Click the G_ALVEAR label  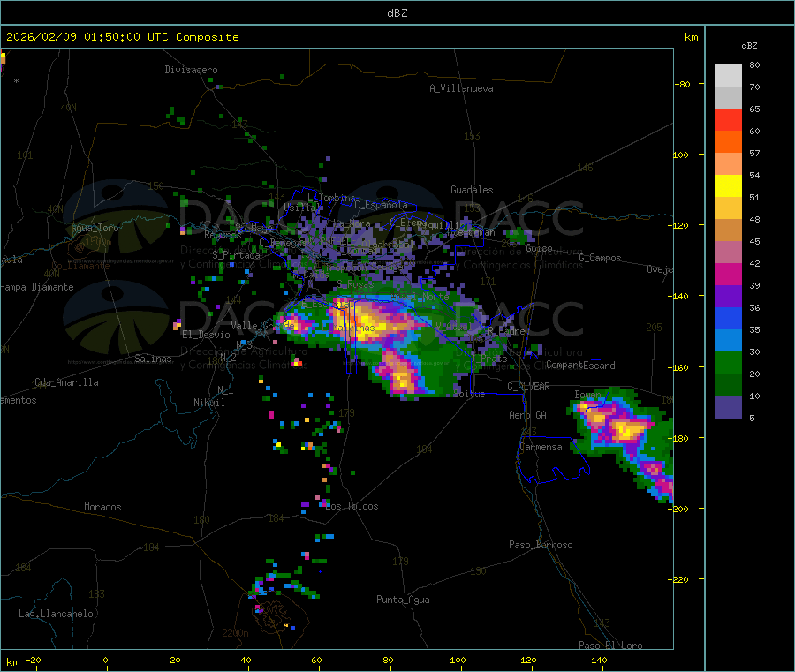[x=528, y=387]
